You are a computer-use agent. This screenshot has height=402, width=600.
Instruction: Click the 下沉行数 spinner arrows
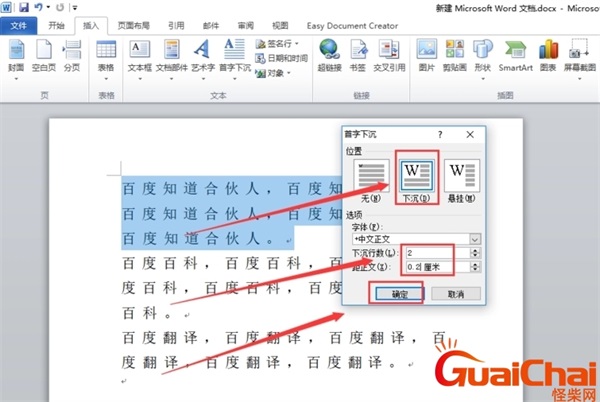(475, 254)
